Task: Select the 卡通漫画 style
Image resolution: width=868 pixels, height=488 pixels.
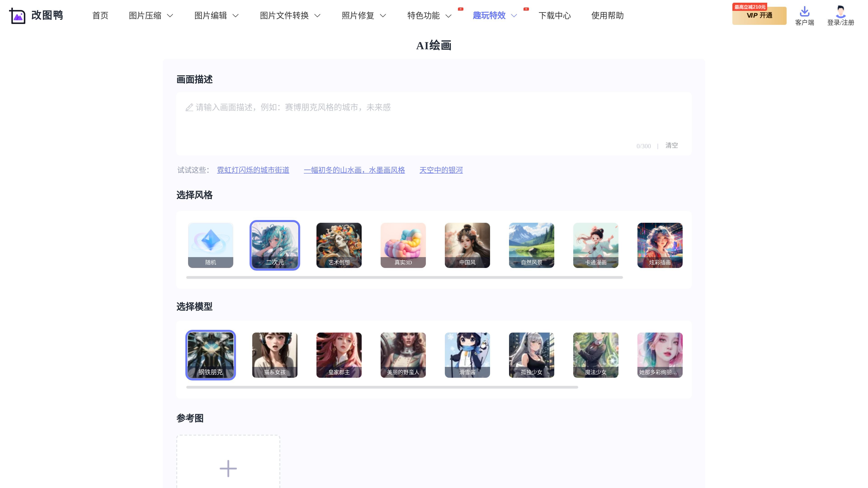Action: click(596, 245)
